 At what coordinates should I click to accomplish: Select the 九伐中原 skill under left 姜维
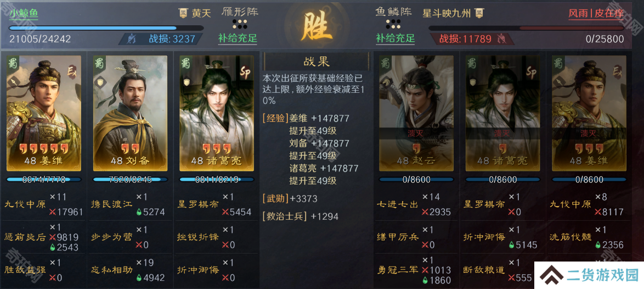coord(25,204)
